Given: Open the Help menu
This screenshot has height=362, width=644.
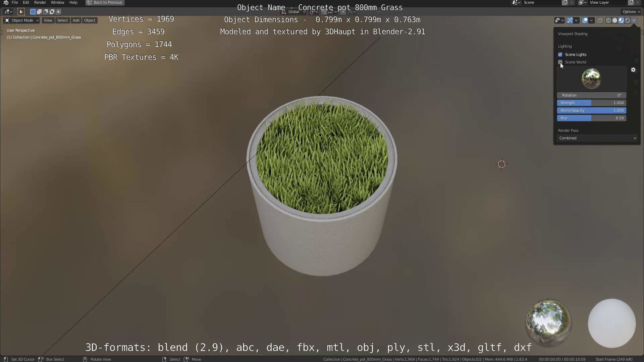Looking at the screenshot, I should (73, 2).
